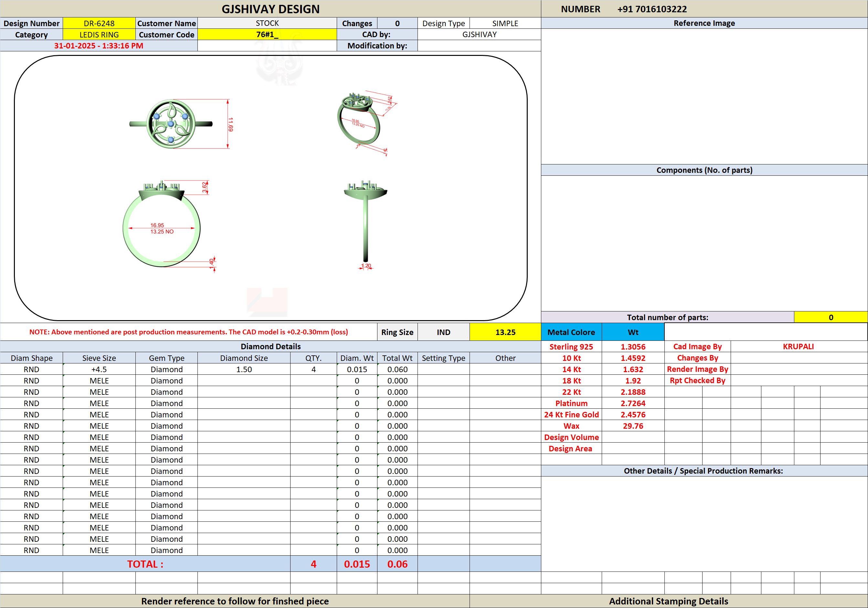Select the Other Details / Special Production Remarks header

(x=704, y=471)
